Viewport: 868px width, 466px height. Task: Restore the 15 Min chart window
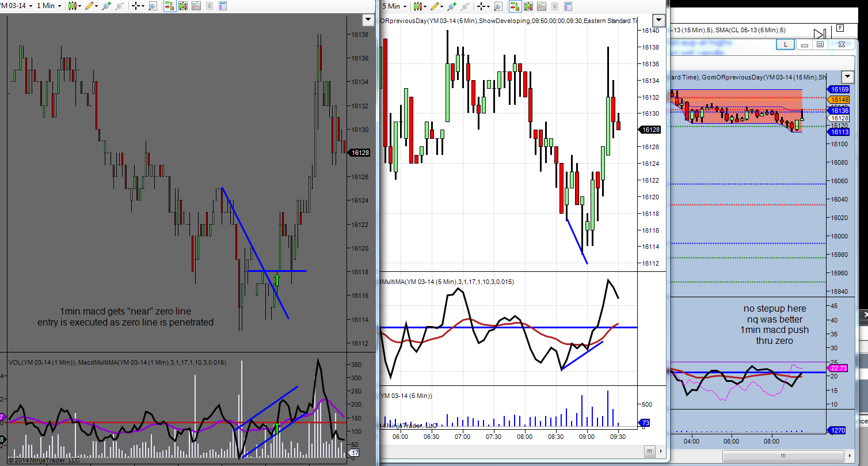820,44
